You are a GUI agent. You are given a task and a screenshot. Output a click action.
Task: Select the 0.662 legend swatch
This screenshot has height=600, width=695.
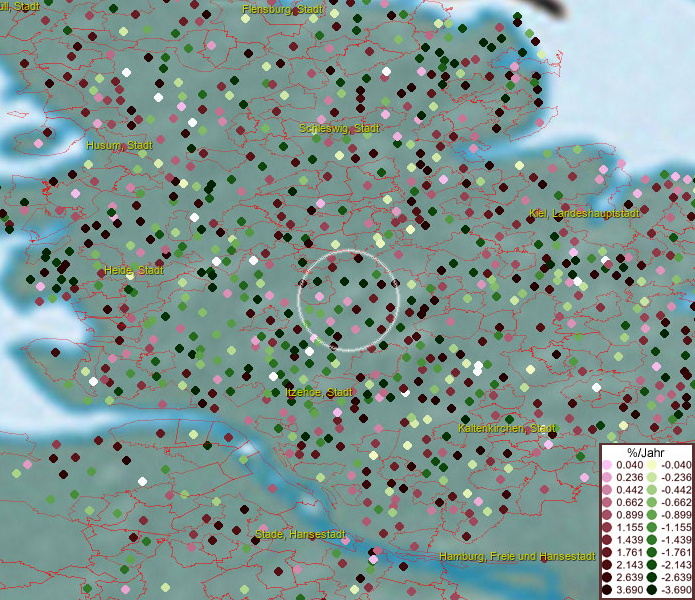coord(607,503)
